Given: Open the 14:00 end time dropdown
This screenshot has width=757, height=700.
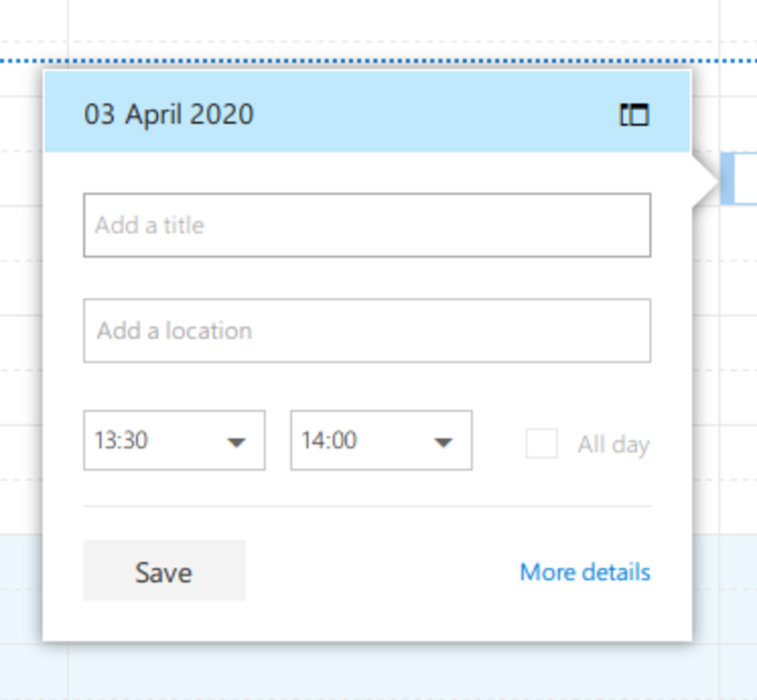Looking at the screenshot, I should click(x=381, y=440).
